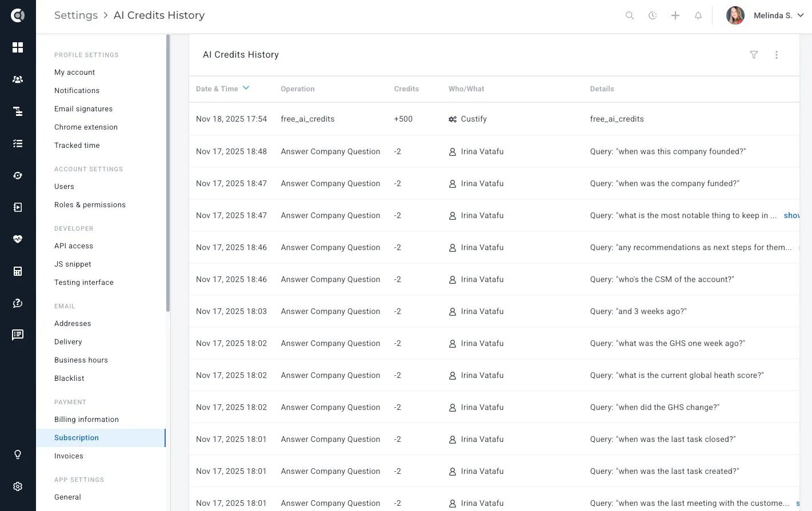Click the Credits column header
The height and width of the screenshot is (511, 812).
click(x=406, y=89)
